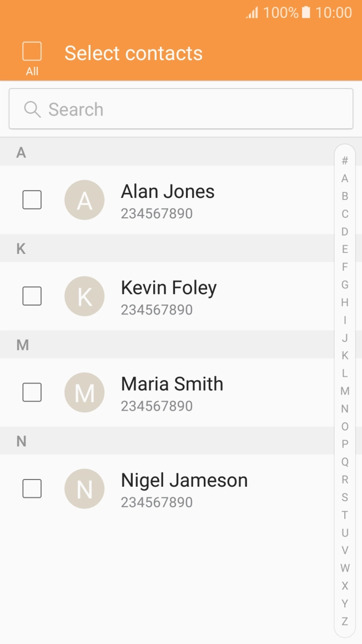The image size is (362, 644).
Task: Check the All contacts checkbox
Action: (x=32, y=51)
